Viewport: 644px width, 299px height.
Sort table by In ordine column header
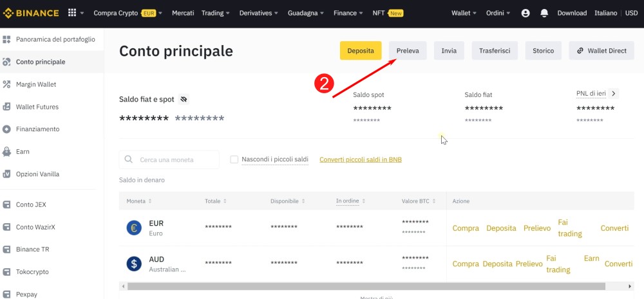(x=351, y=201)
